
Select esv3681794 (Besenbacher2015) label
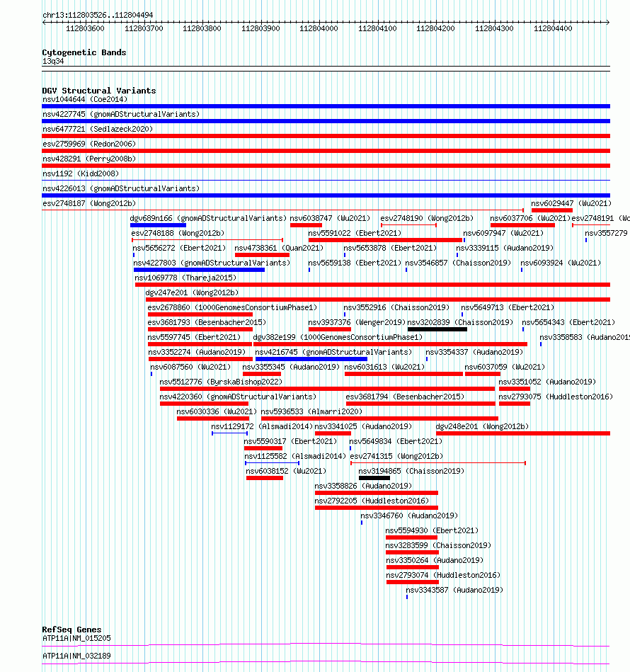[405, 397]
